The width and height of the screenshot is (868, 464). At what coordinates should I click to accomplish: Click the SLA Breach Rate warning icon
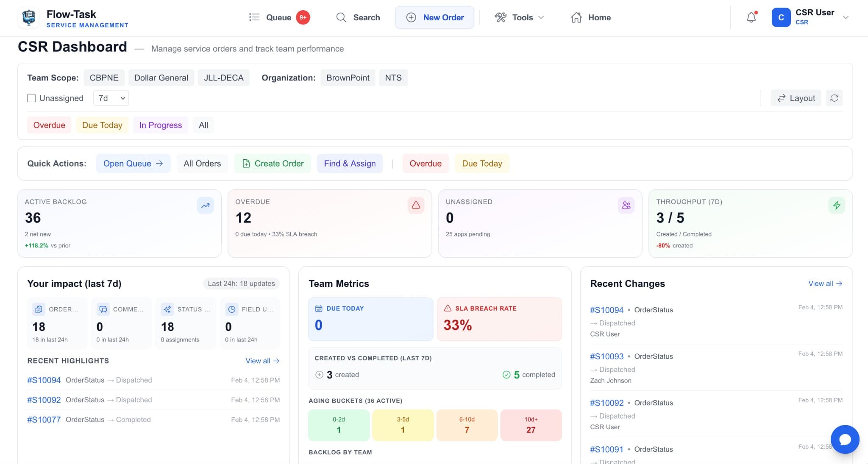448,308
